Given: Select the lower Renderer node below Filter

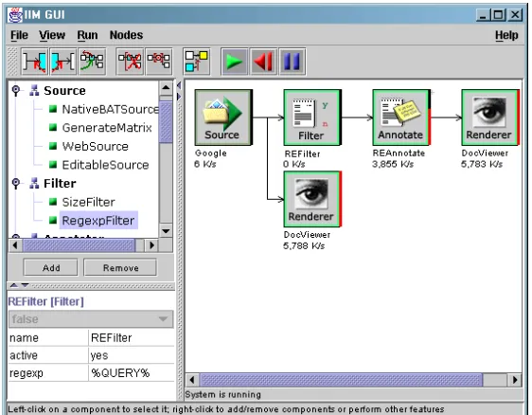Looking at the screenshot, I should click(312, 199).
